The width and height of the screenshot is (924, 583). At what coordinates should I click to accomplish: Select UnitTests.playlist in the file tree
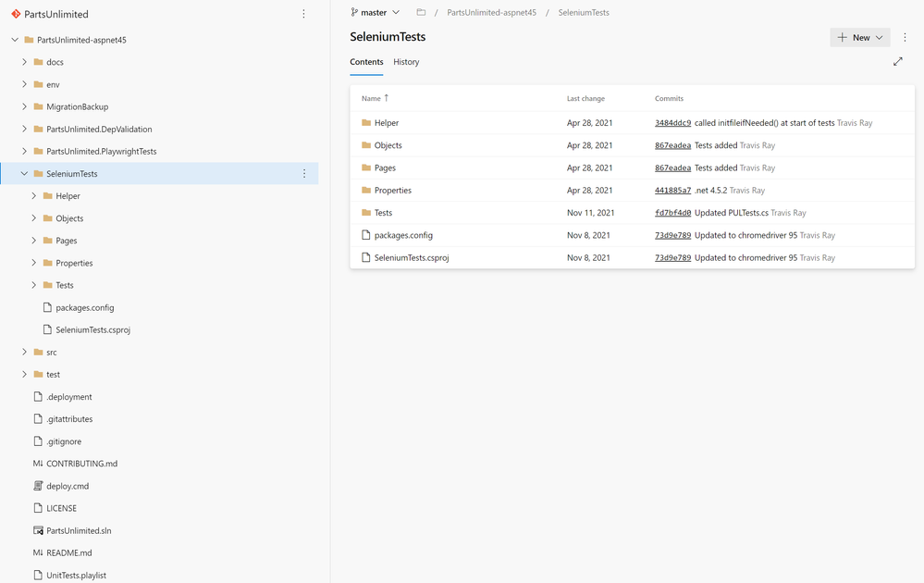[76, 575]
